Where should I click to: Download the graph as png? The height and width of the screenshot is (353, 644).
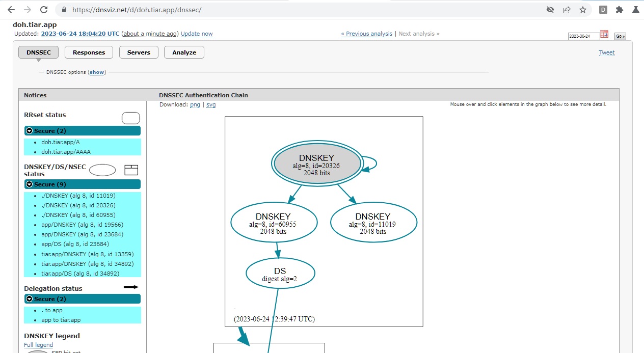pyautogui.click(x=195, y=104)
